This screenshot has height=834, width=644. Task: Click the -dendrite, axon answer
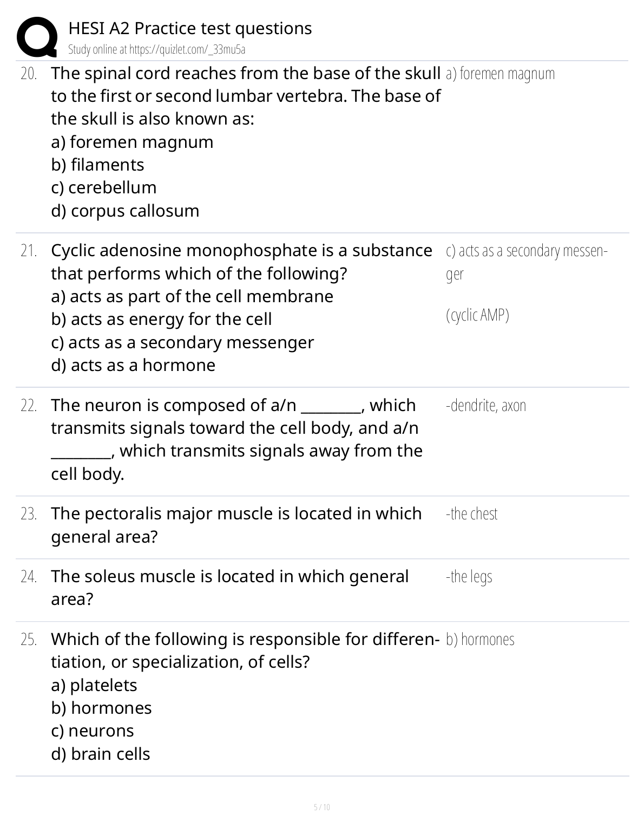point(485,405)
